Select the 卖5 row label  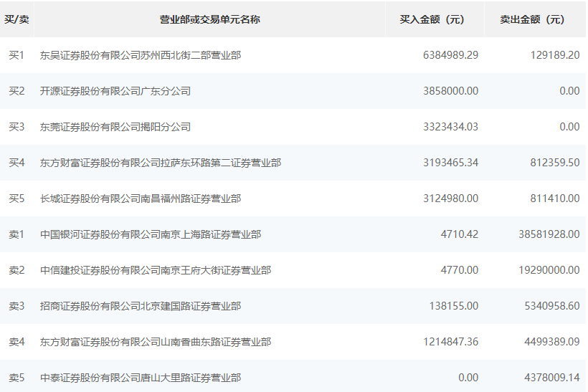tap(16, 378)
